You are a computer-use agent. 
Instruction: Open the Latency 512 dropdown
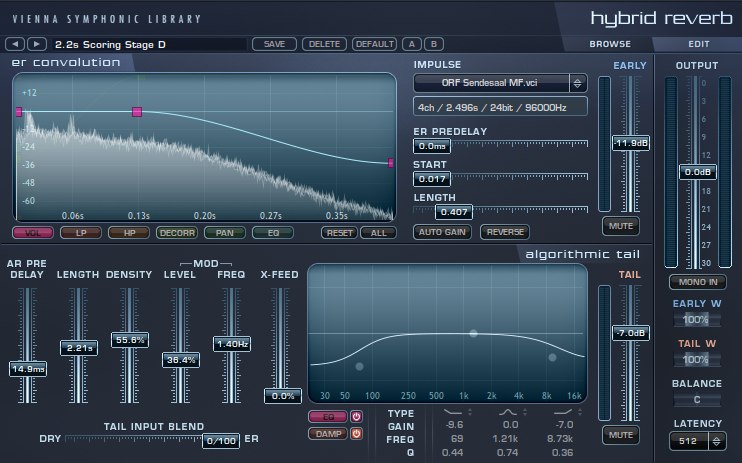[x=695, y=440]
